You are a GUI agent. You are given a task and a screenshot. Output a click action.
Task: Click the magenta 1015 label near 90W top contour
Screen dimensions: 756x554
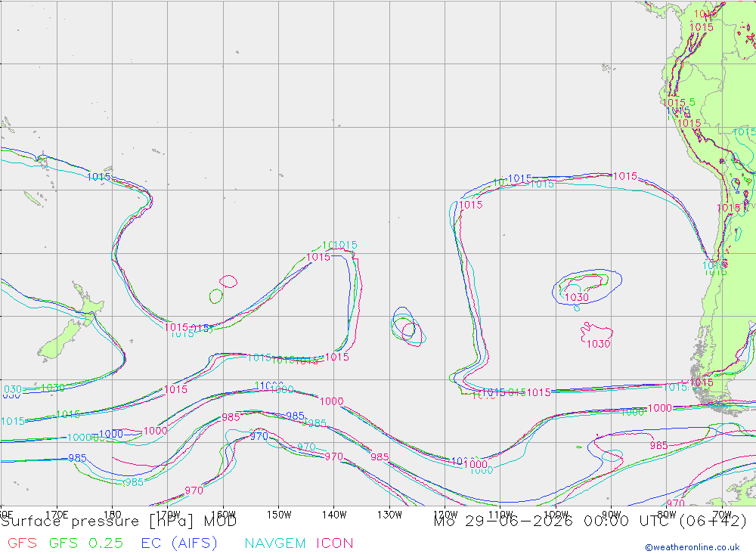click(x=625, y=176)
